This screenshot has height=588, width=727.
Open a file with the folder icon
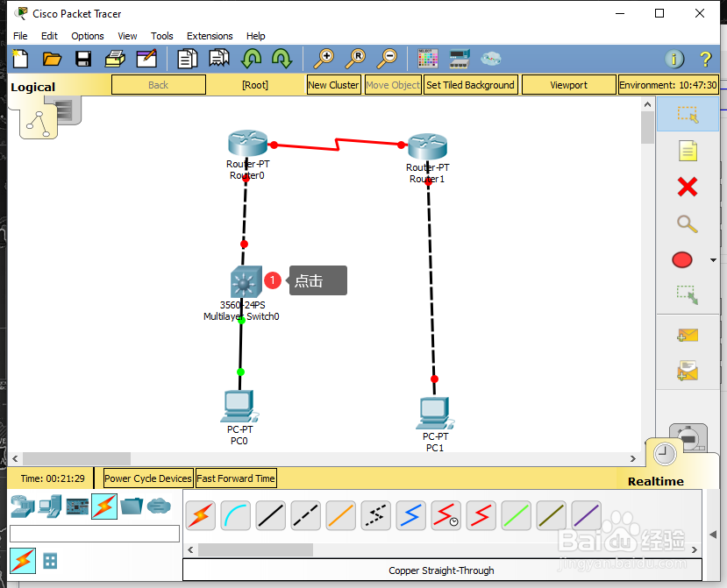52,59
